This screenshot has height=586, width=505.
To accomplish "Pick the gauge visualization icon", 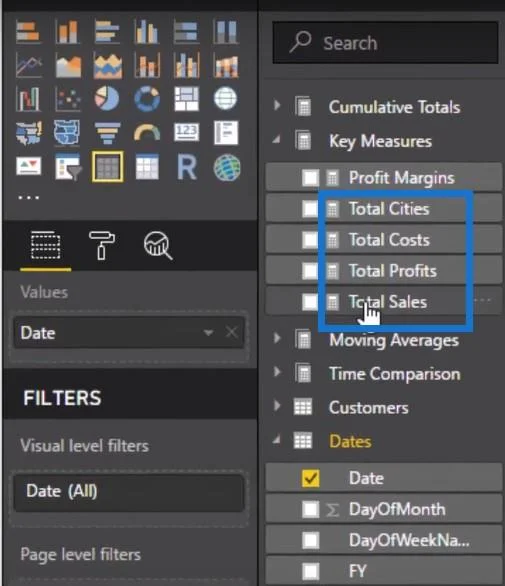I will pos(147,133).
